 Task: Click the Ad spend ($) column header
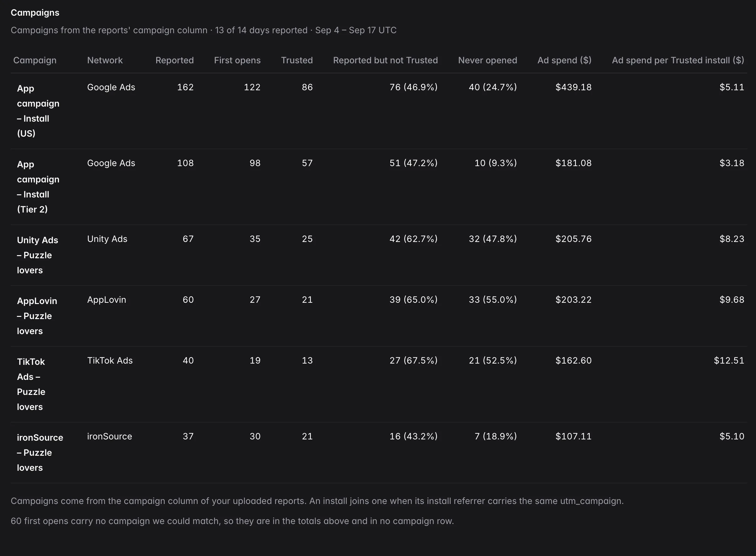pyautogui.click(x=564, y=60)
